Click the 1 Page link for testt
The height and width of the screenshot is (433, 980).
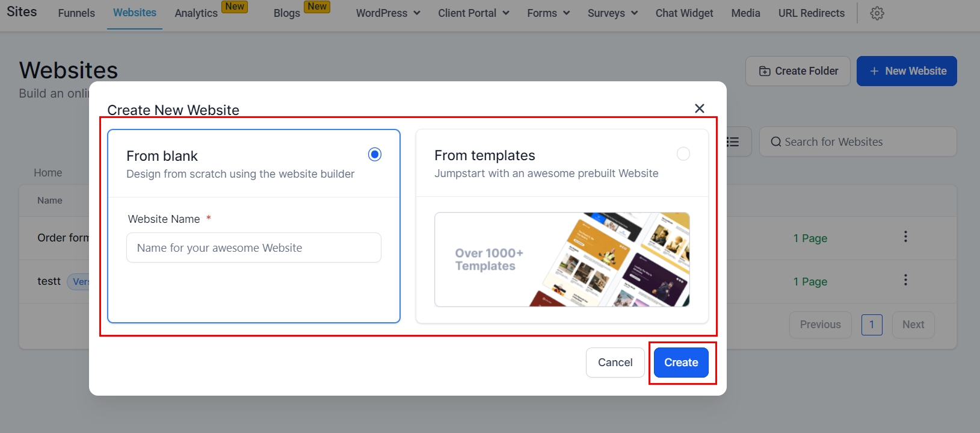click(810, 282)
